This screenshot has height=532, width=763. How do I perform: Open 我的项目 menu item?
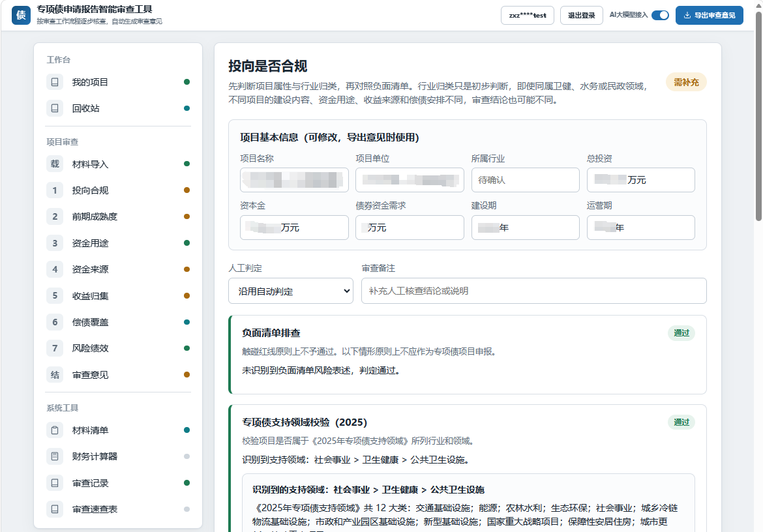(x=118, y=81)
